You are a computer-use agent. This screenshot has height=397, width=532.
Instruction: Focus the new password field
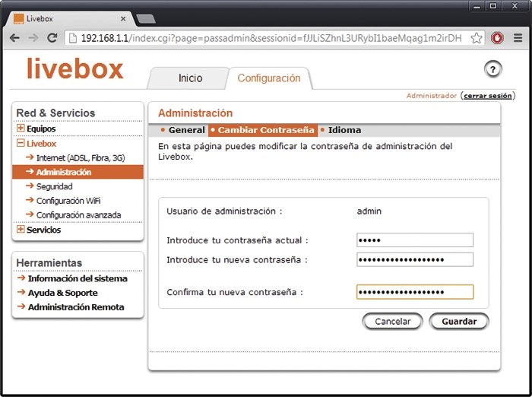pos(415,260)
